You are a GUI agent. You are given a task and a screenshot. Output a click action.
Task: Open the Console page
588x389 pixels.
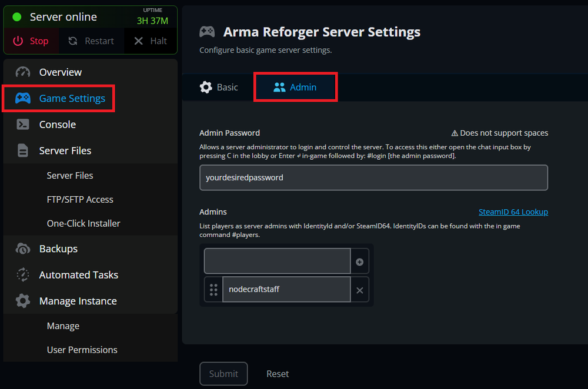(x=91, y=125)
